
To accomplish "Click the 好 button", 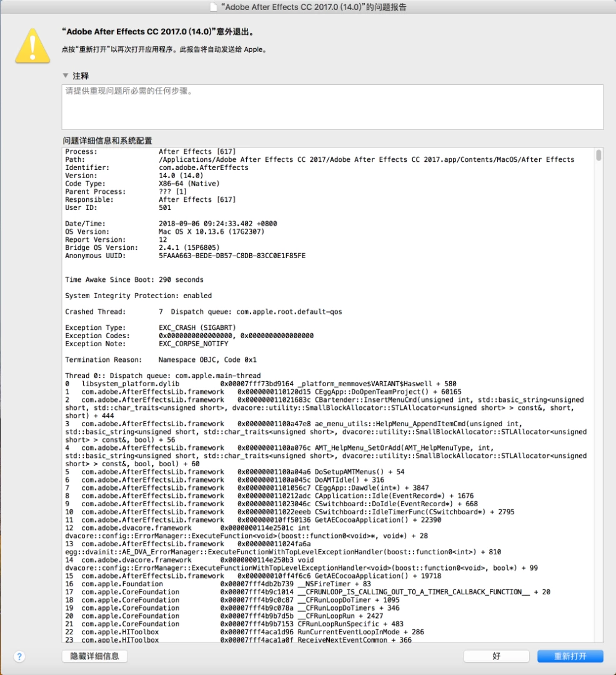I will point(497,656).
